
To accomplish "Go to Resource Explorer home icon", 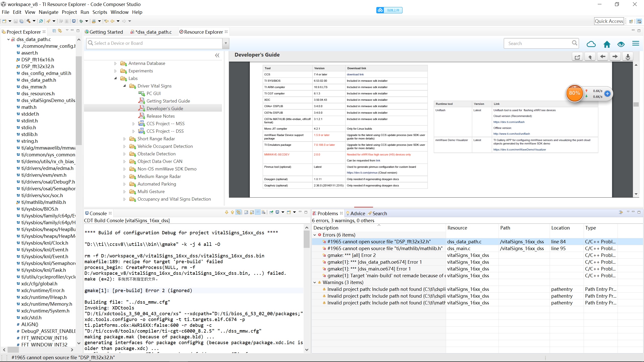I will (607, 44).
